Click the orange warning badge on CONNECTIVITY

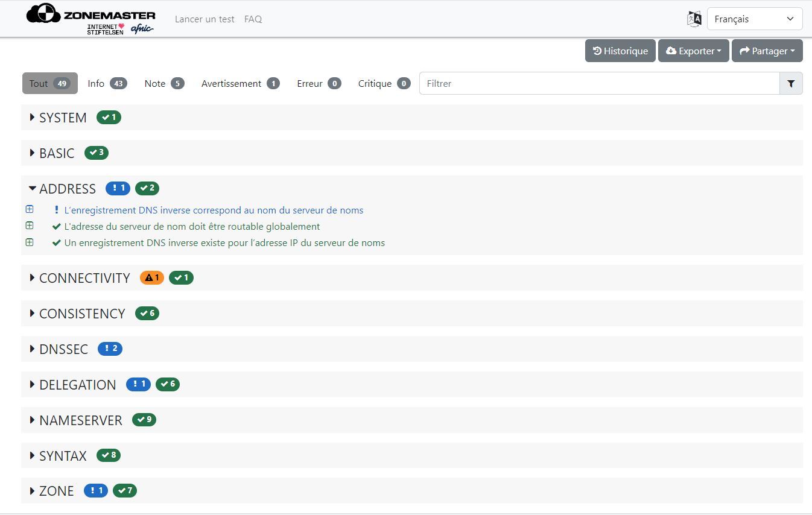152,278
